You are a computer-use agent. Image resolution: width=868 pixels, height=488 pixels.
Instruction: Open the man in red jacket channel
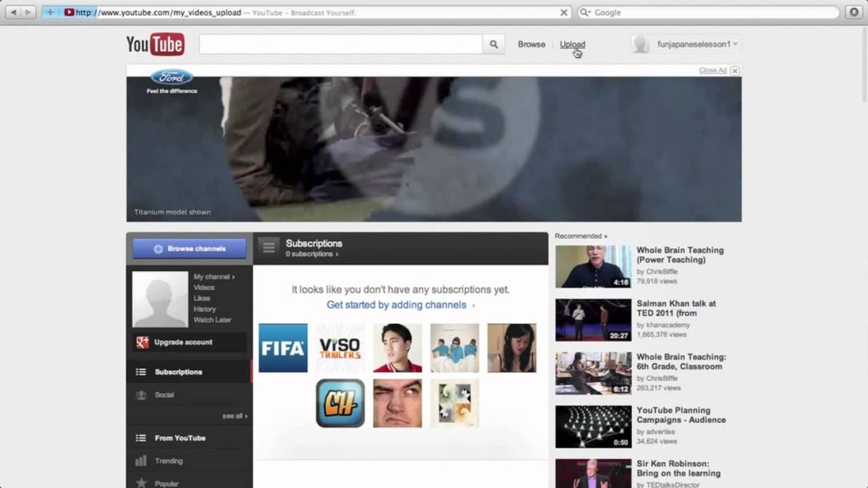(x=397, y=348)
